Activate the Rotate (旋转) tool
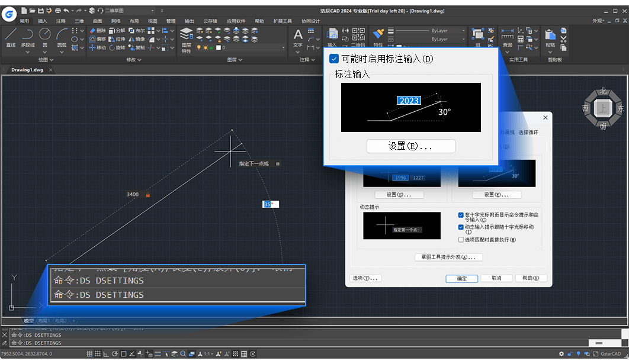 click(117, 48)
